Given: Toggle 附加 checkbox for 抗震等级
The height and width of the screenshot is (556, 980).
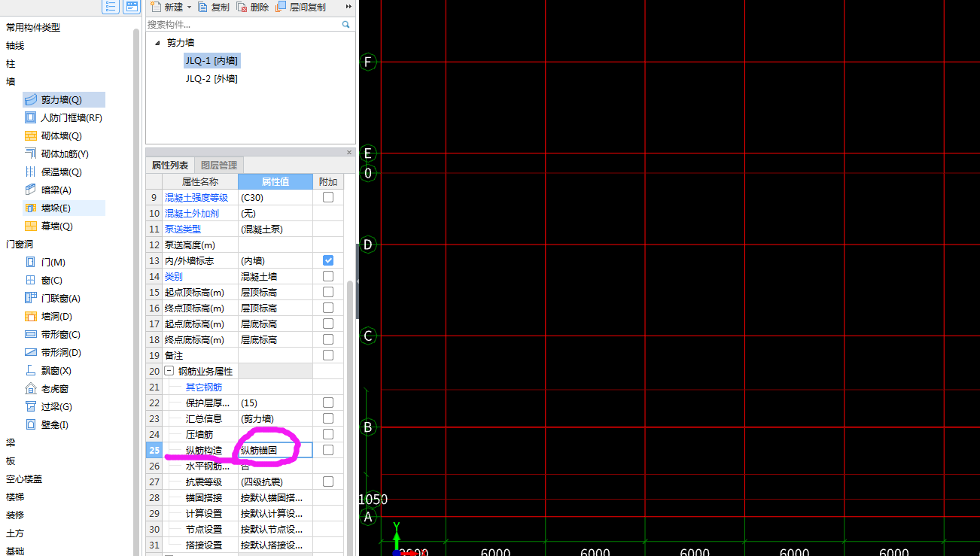Looking at the screenshot, I should 328,482.
